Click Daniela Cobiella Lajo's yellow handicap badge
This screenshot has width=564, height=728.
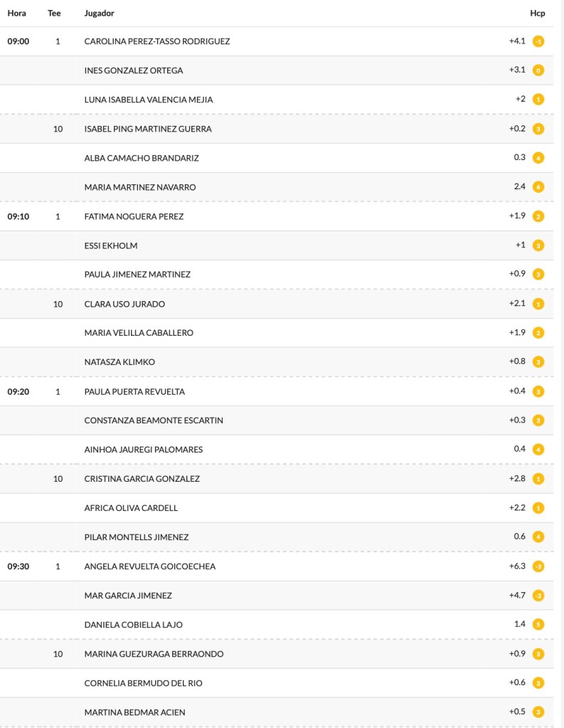tap(538, 625)
